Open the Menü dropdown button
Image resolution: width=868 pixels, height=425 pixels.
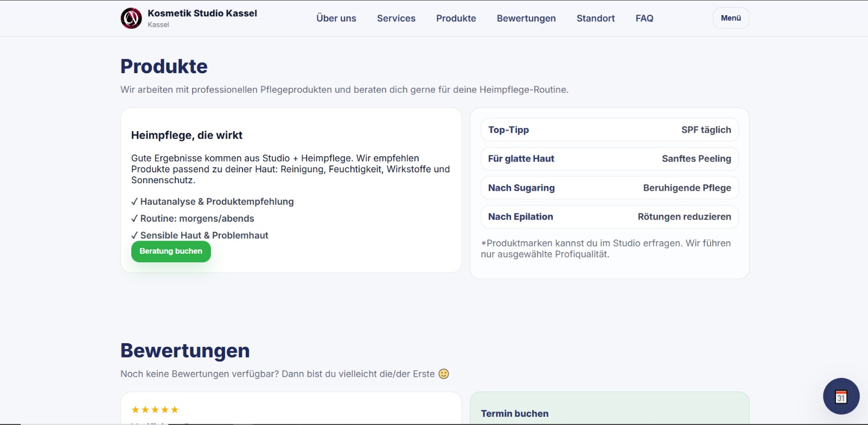(731, 18)
